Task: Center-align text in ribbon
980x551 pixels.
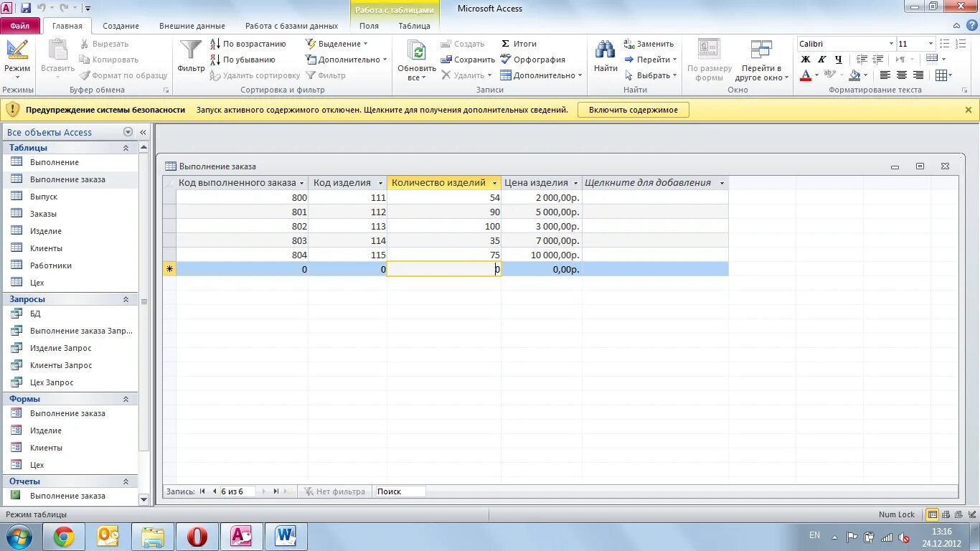Action: 901,75
